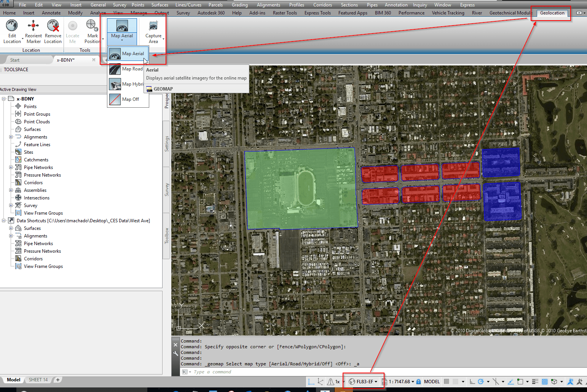
Task: Open the Capture Area tool
Action: [153, 30]
